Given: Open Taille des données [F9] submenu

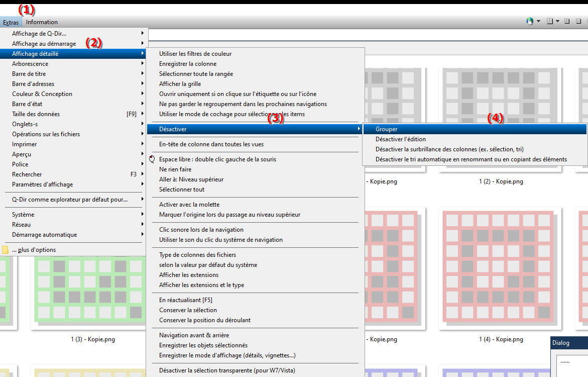Looking at the screenshot, I should click(x=73, y=114).
